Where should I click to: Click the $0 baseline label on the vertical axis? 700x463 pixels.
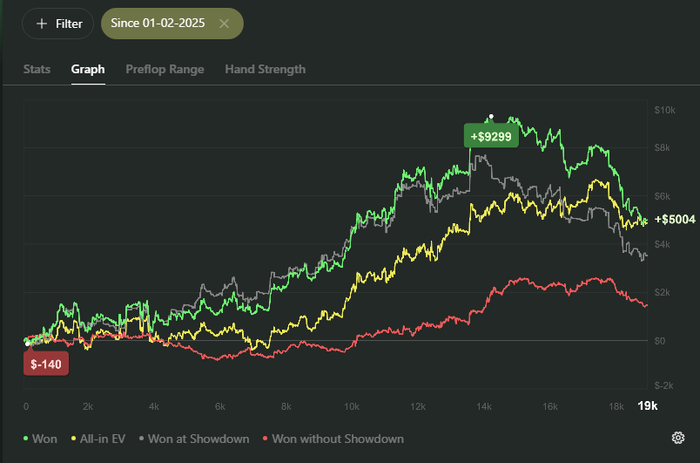click(x=660, y=341)
